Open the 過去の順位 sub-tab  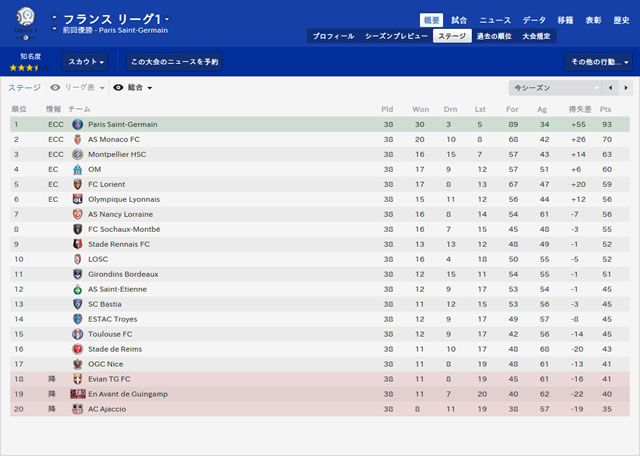click(494, 36)
